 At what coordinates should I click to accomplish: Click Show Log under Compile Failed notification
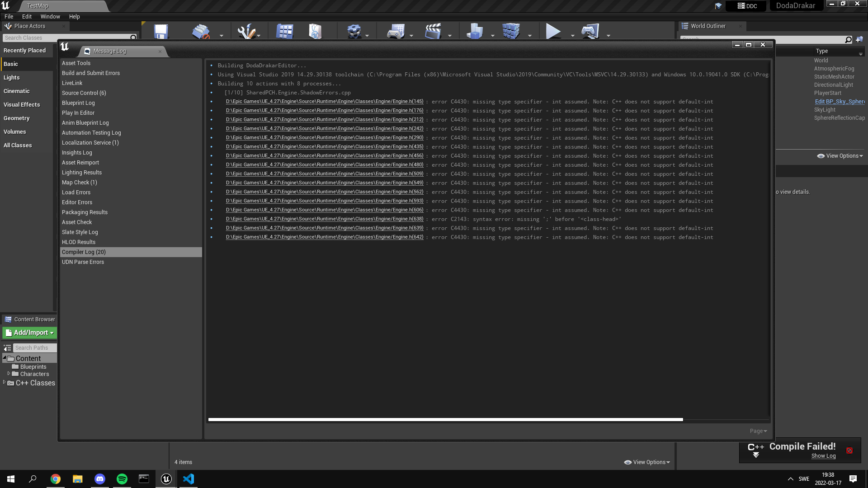pos(823,455)
